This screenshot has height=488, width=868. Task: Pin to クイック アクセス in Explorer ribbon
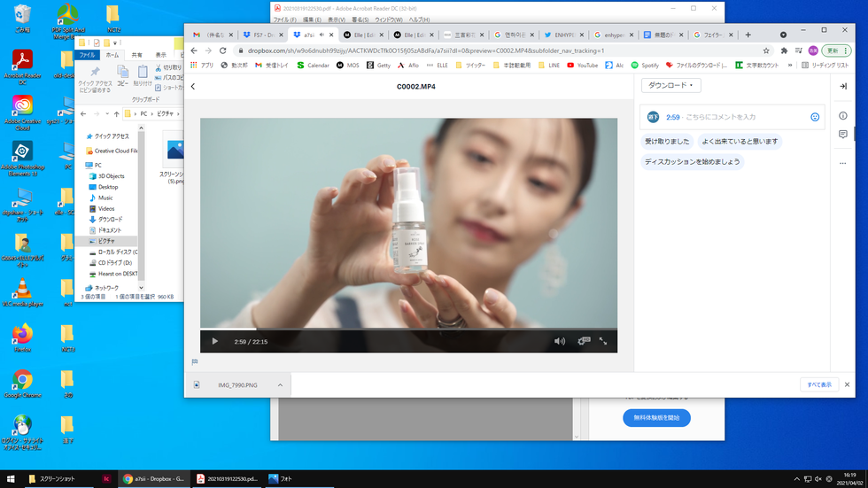tap(96, 80)
